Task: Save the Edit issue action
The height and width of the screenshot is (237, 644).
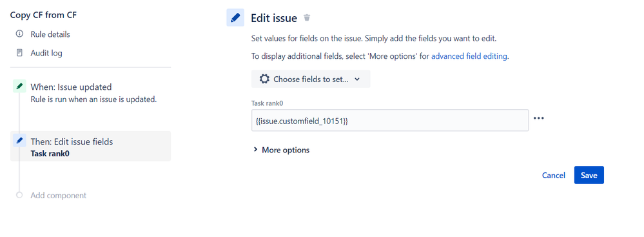Action: click(x=589, y=175)
